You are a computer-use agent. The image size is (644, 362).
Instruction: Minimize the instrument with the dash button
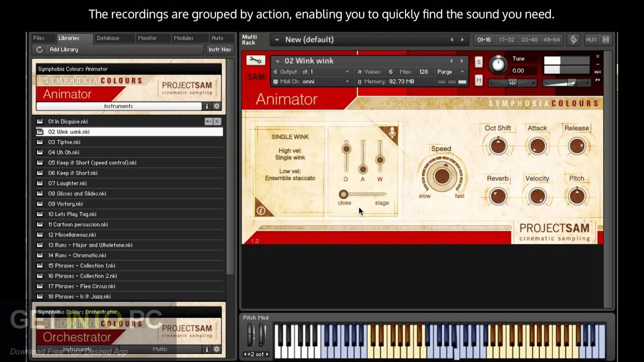598,64
